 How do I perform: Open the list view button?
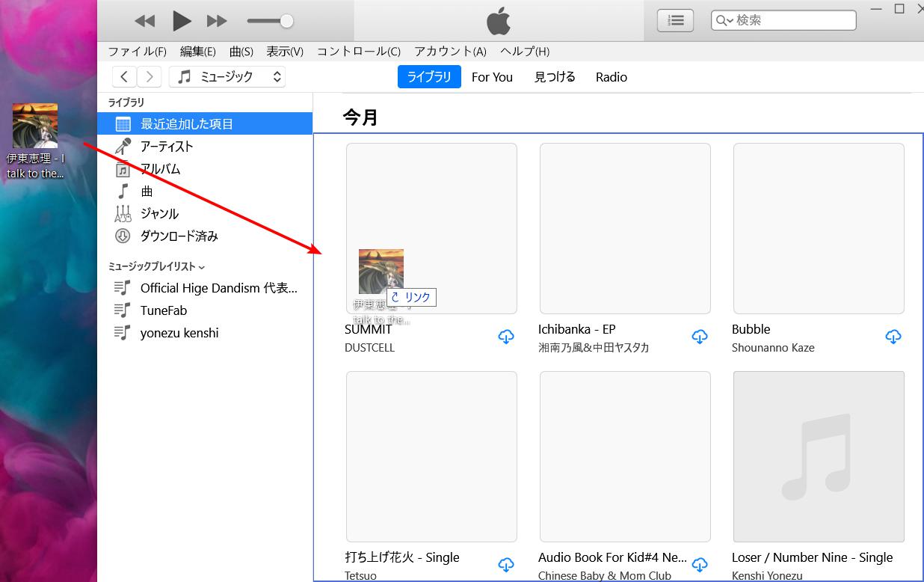tap(675, 21)
